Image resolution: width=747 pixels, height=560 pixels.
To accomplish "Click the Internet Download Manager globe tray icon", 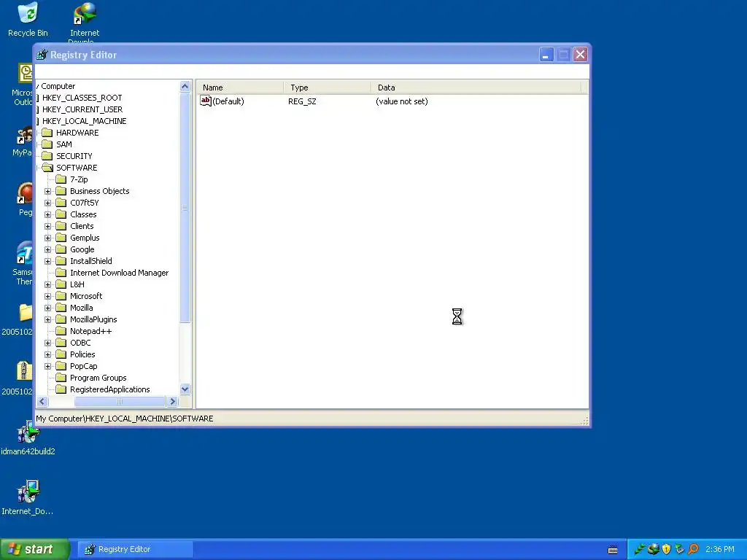I will [653, 550].
